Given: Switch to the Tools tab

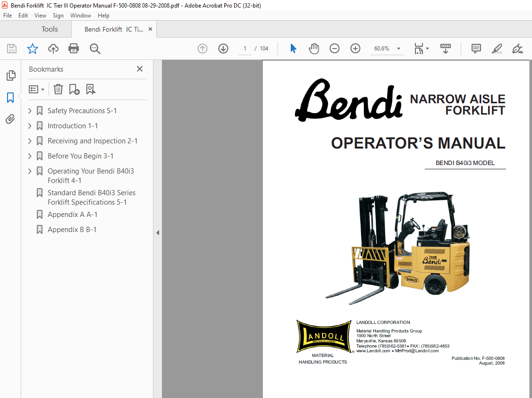Looking at the screenshot, I should [x=49, y=29].
